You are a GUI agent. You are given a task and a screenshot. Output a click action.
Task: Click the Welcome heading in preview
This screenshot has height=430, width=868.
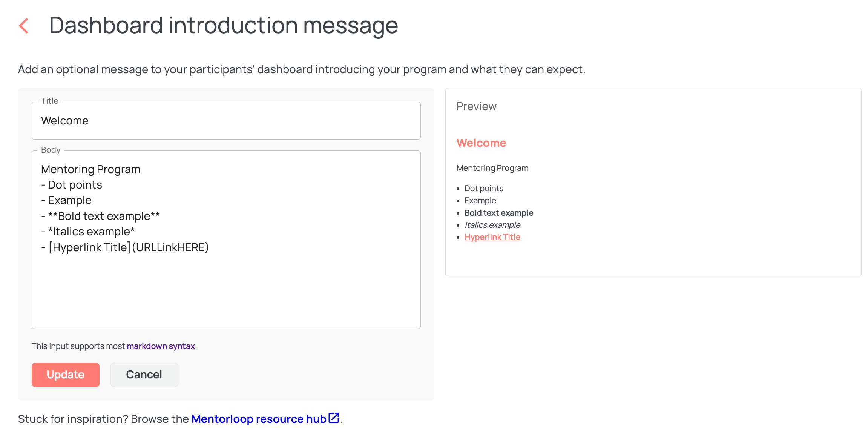pyautogui.click(x=481, y=143)
